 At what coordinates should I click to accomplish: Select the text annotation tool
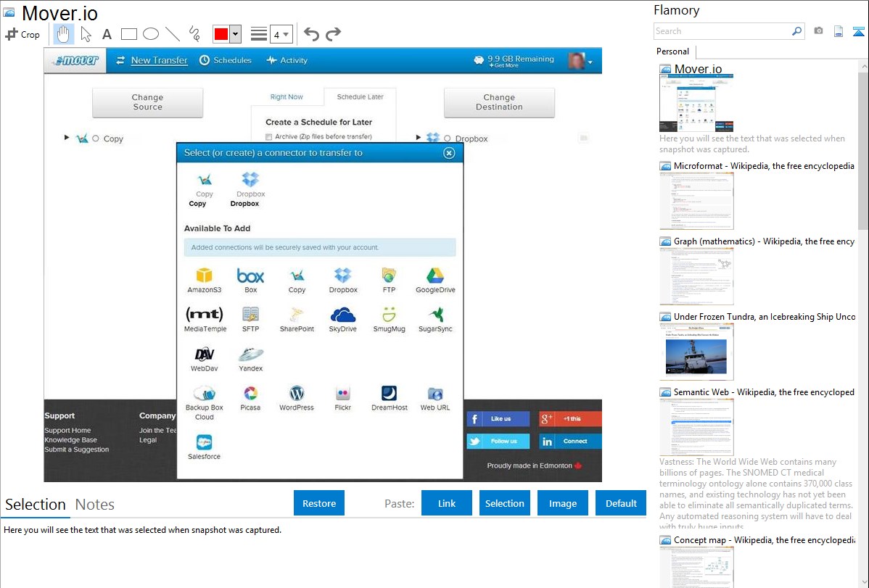pyautogui.click(x=107, y=34)
